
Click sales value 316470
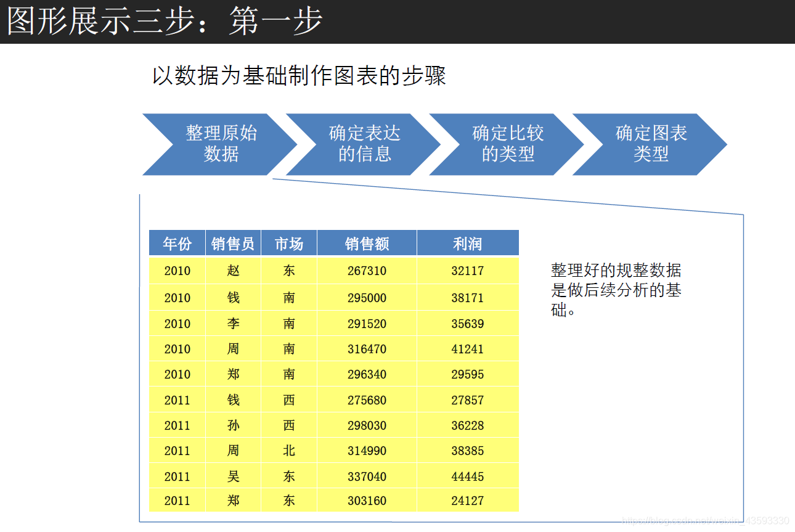[367, 349]
